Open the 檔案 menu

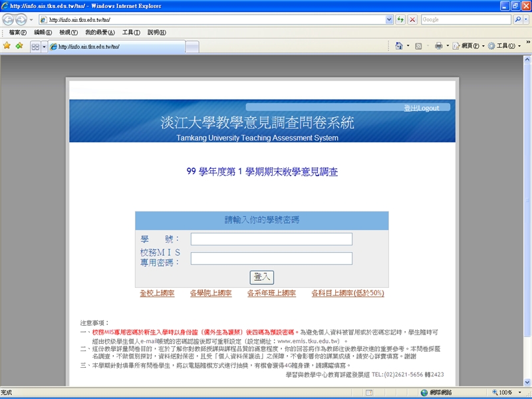pos(18,33)
